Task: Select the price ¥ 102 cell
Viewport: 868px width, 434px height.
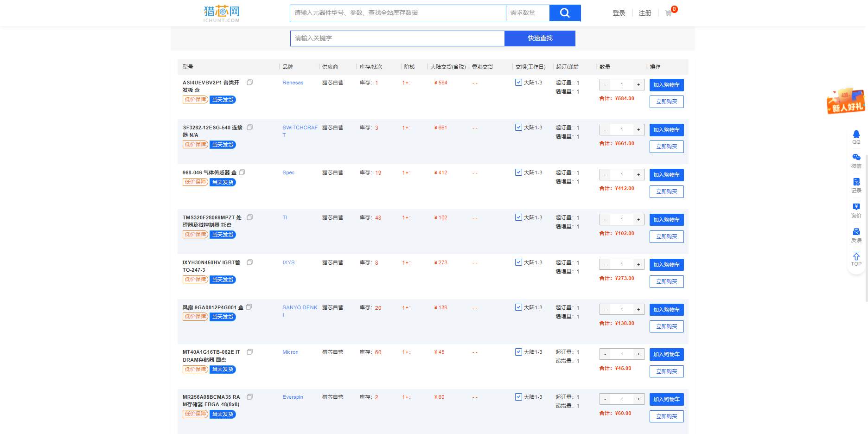Action: point(440,217)
